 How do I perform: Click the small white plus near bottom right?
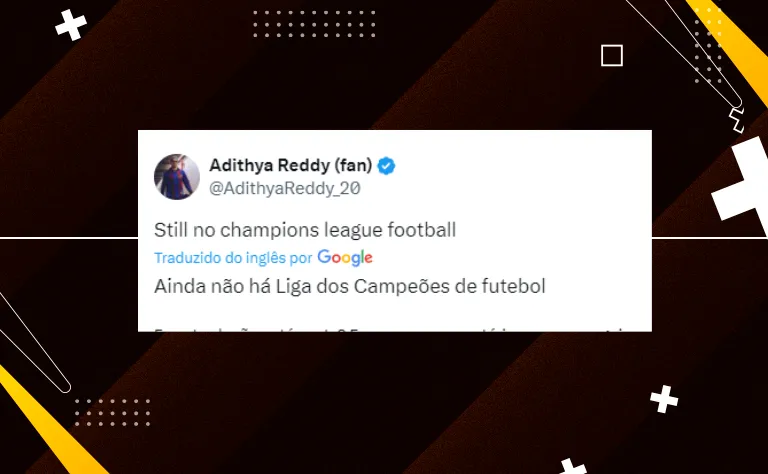click(664, 399)
